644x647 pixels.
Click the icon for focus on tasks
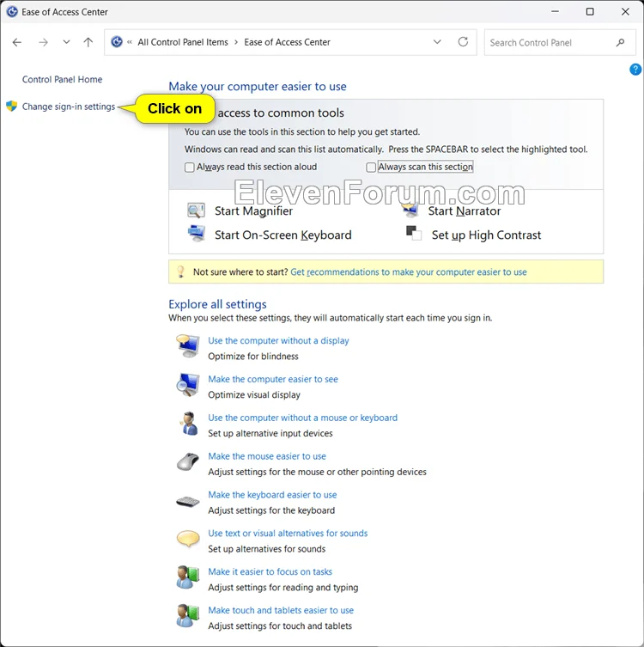click(x=188, y=577)
